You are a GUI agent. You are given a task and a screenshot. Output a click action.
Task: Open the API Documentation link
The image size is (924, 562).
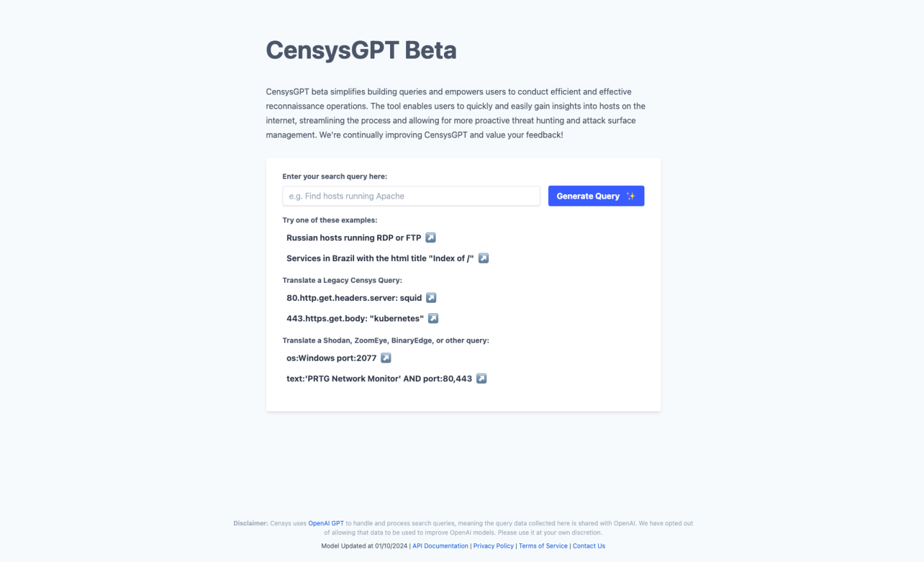[x=440, y=545]
